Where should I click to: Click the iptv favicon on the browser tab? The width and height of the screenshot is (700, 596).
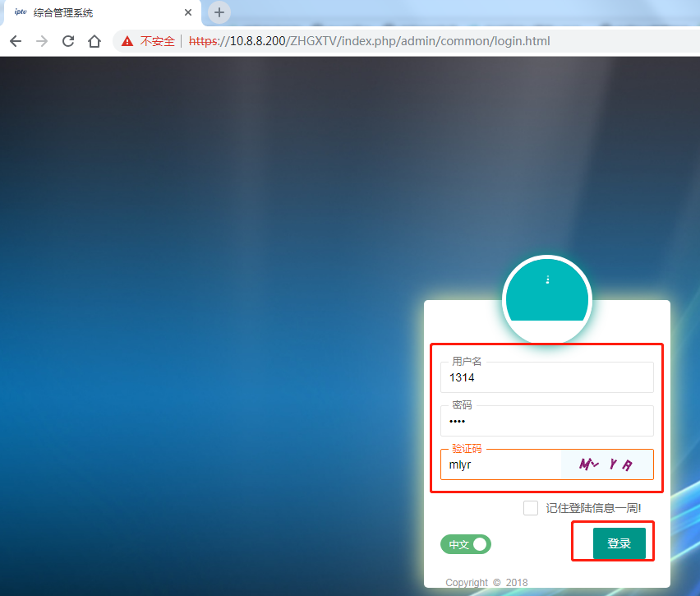click(19, 12)
